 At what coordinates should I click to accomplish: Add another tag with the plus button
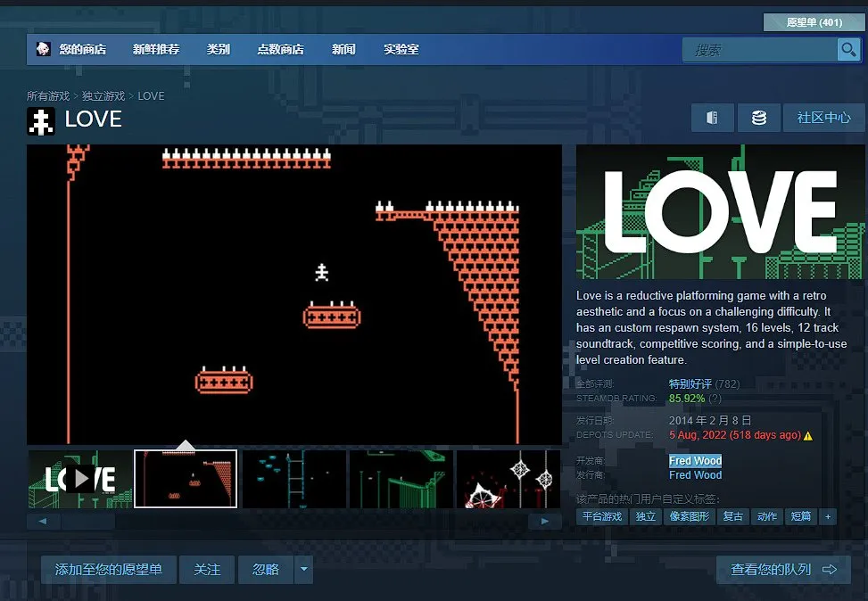pyautogui.click(x=828, y=517)
